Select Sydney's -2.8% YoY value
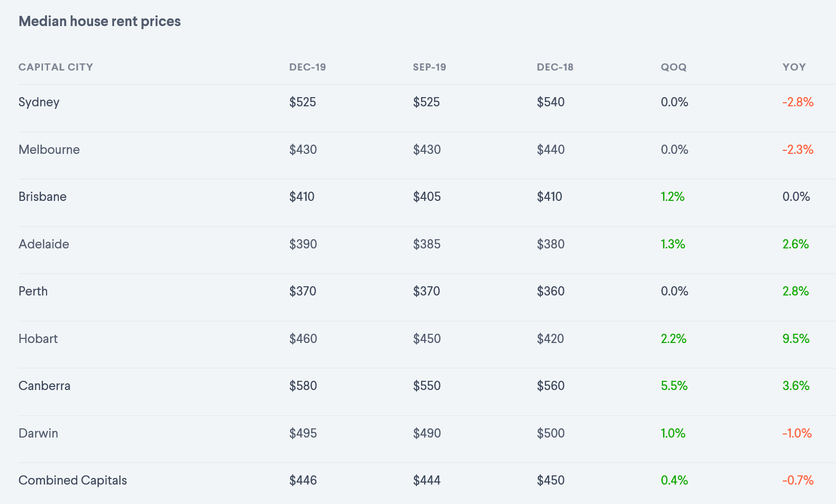This screenshot has height=504, width=836. [x=798, y=102]
